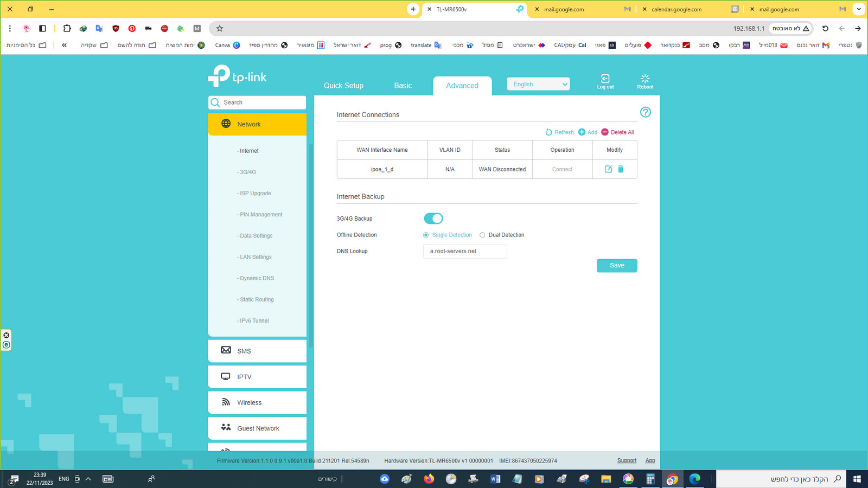The width and height of the screenshot is (868, 488).
Task: Open the Canva bookmark
Action: (227, 45)
